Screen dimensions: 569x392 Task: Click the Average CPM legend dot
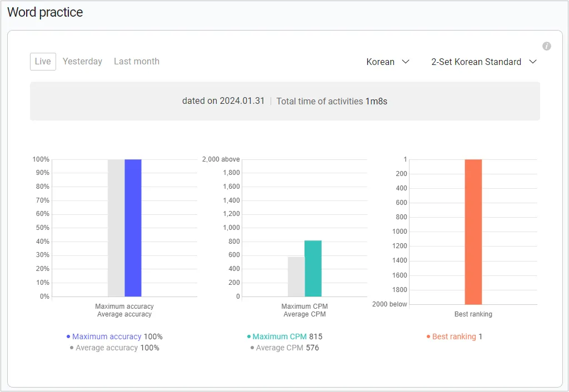[x=252, y=348]
